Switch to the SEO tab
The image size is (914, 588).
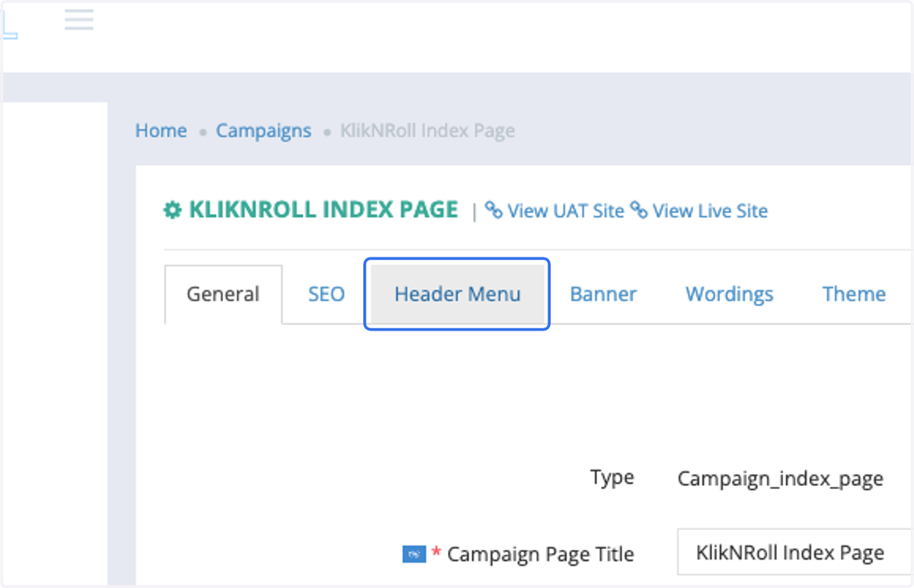click(x=327, y=294)
